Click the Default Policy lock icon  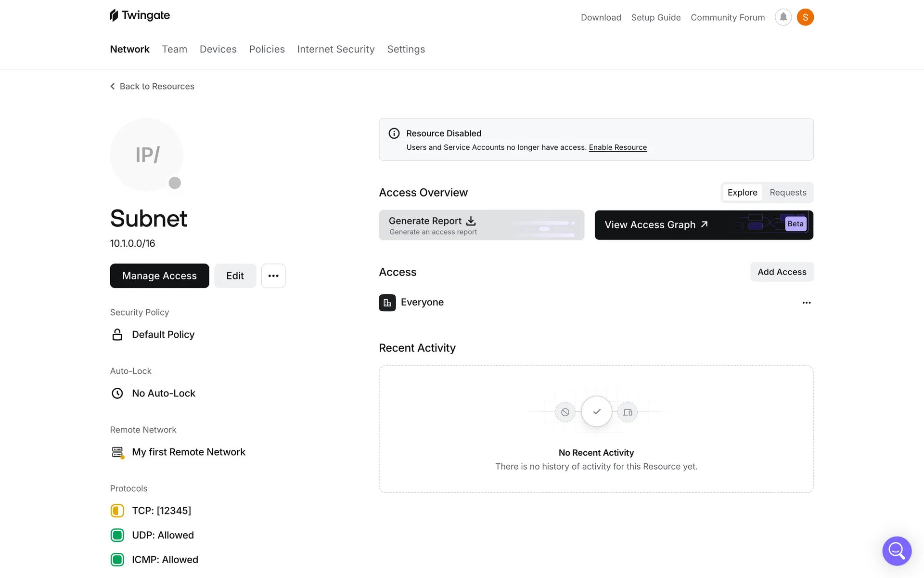tap(117, 335)
